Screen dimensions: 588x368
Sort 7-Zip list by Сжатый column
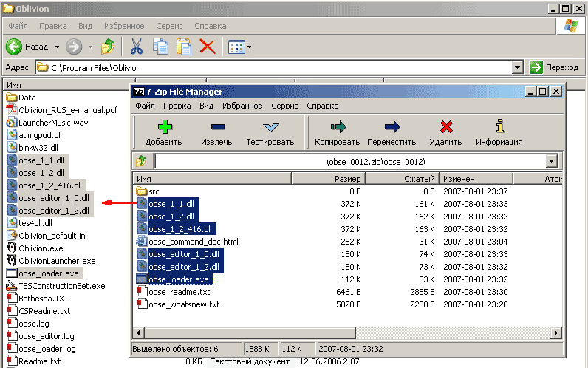[402, 179]
